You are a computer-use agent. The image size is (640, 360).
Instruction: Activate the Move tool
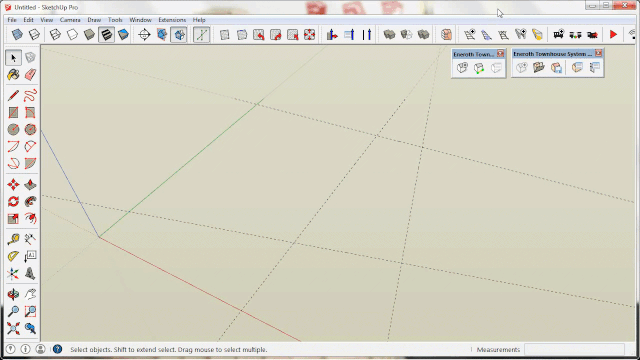[13, 184]
